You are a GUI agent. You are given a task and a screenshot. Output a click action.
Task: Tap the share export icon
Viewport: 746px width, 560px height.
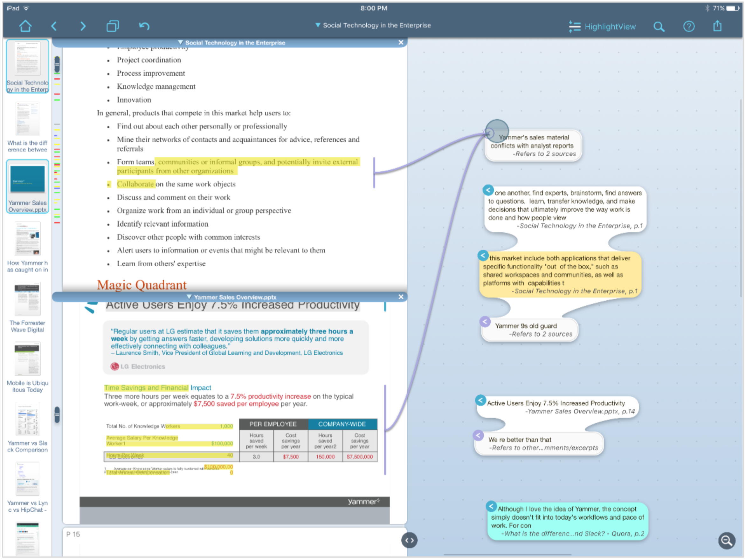718,26
